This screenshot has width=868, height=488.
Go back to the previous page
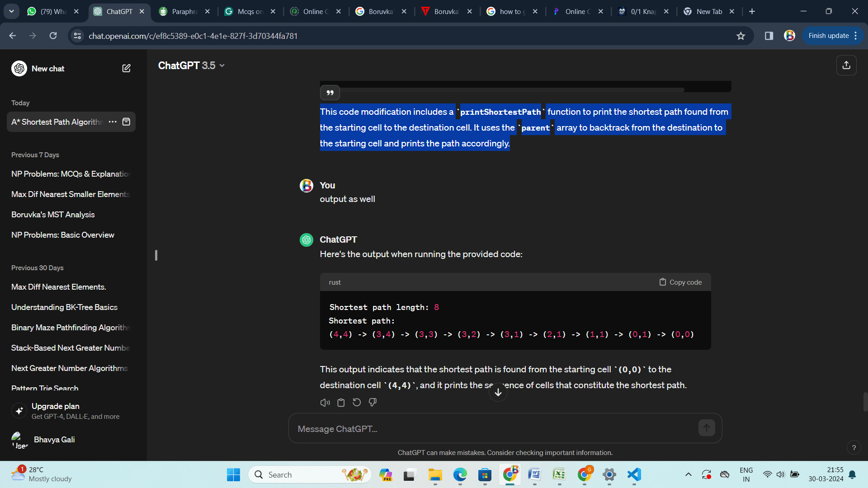pos(13,36)
